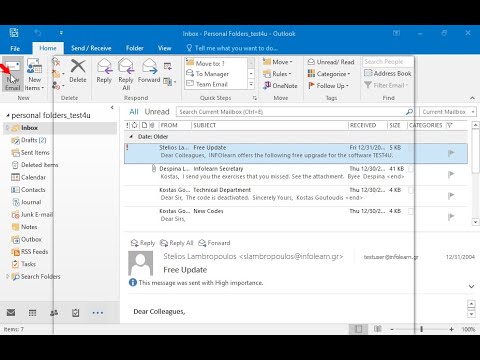Delete the selected message
The image size is (480, 360).
point(78,71)
